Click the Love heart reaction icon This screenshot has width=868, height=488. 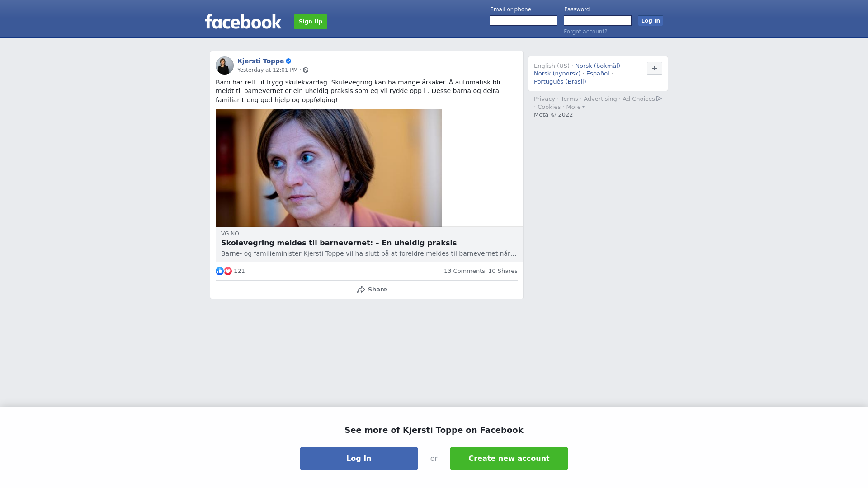[228, 271]
